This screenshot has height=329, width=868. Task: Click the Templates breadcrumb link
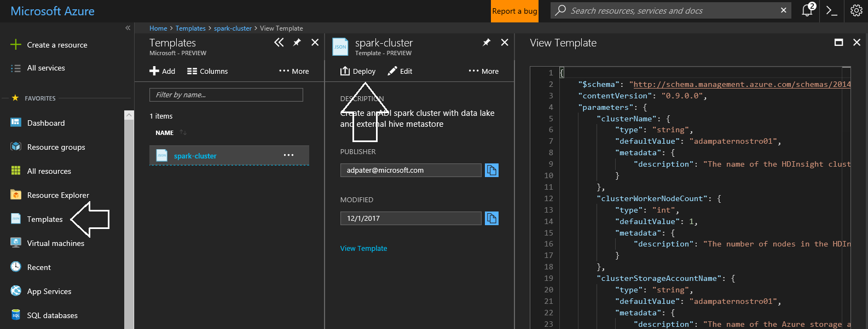pyautogui.click(x=190, y=28)
